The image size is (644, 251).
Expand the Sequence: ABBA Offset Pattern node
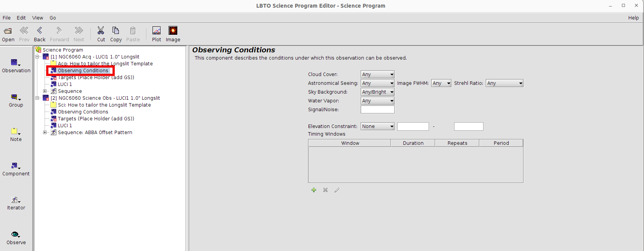coord(45,133)
